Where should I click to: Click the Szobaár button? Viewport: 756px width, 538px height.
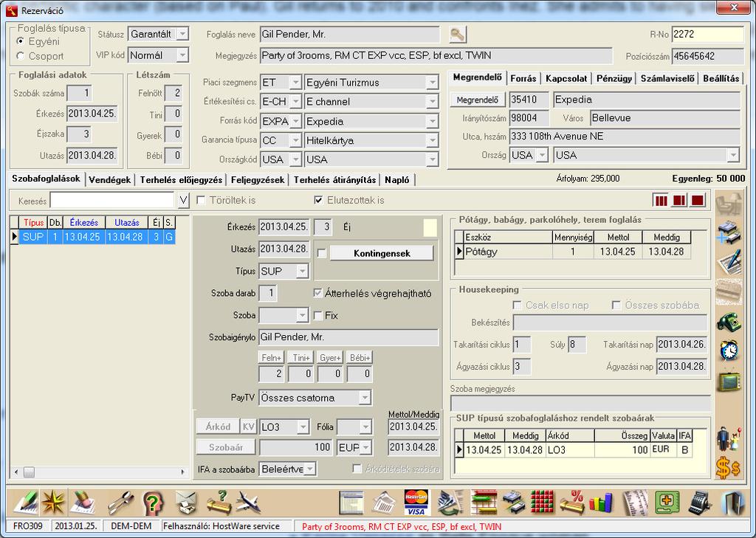(226, 447)
